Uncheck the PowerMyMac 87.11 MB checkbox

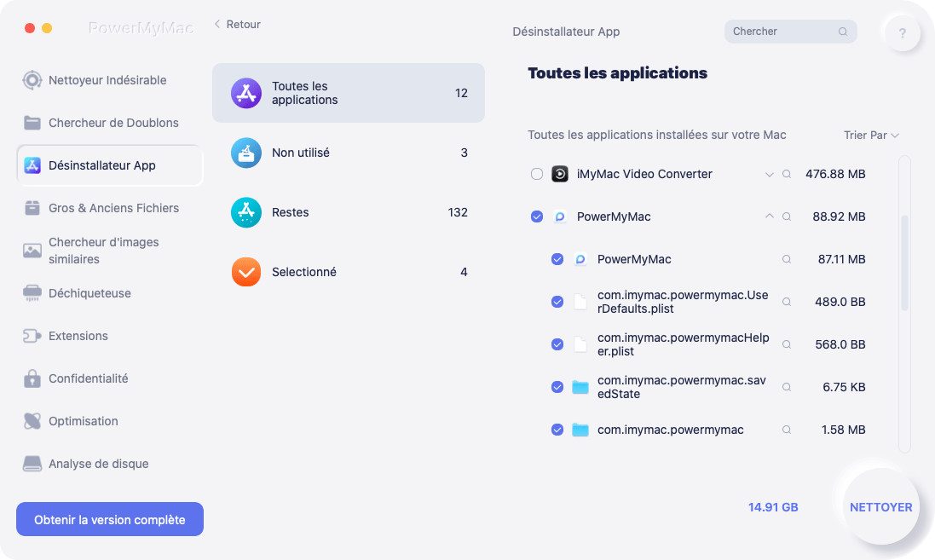point(557,259)
